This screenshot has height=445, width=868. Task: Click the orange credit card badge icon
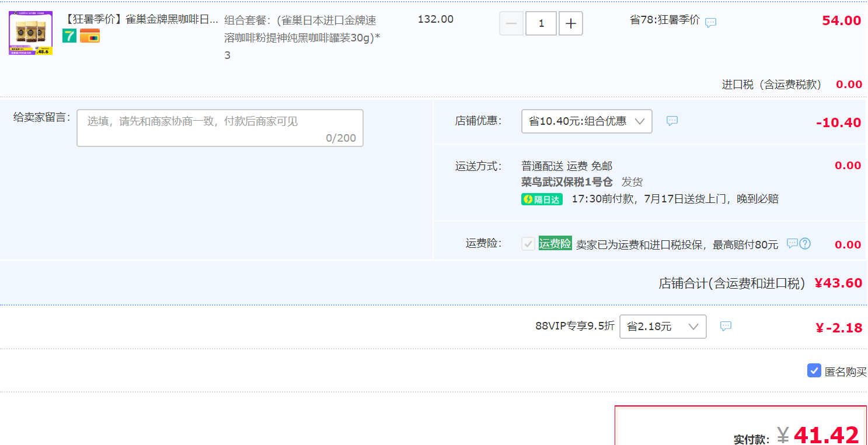coord(90,36)
